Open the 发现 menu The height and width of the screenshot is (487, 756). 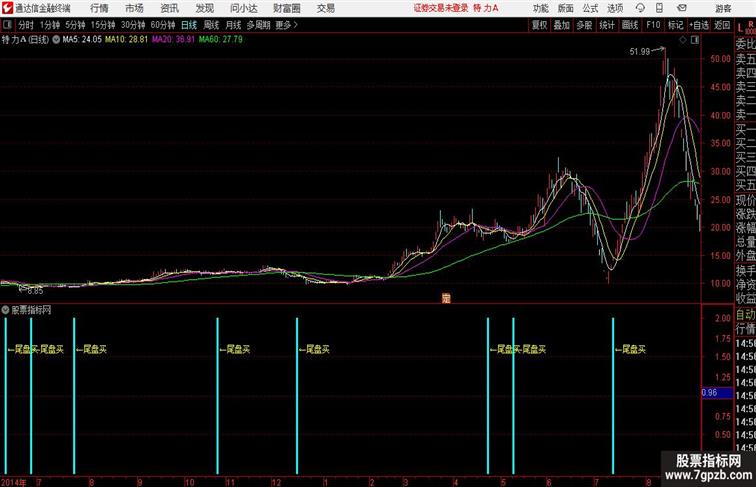click(x=204, y=8)
